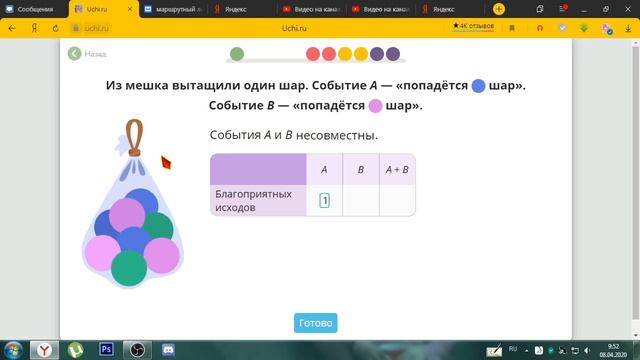
Task: Click the answer field under column A
Action: click(x=324, y=200)
